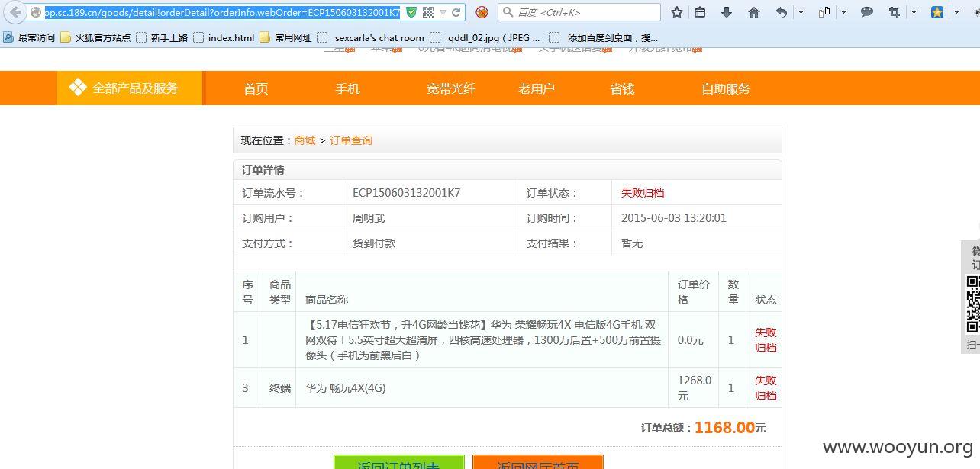The height and width of the screenshot is (469, 980).
Task: Go to the browser Home page
Action: tap(754, 12)
